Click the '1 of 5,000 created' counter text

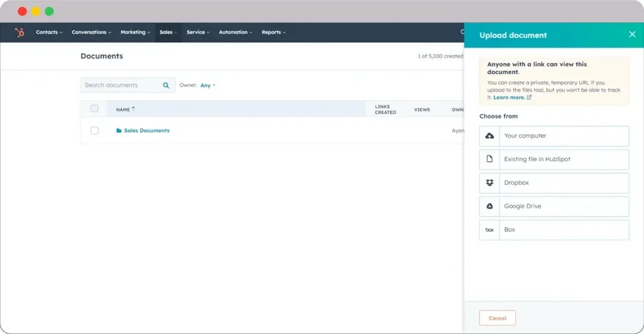(440, 56)
